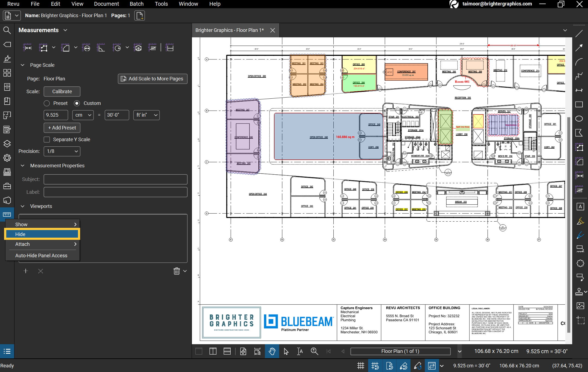Select the Preset scale radio button

tap(47, 103)
